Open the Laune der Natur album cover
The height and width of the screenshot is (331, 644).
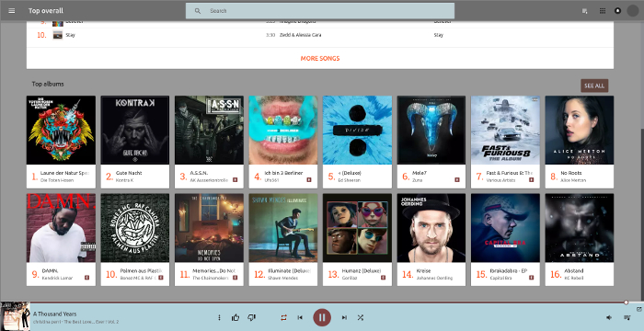61,131
